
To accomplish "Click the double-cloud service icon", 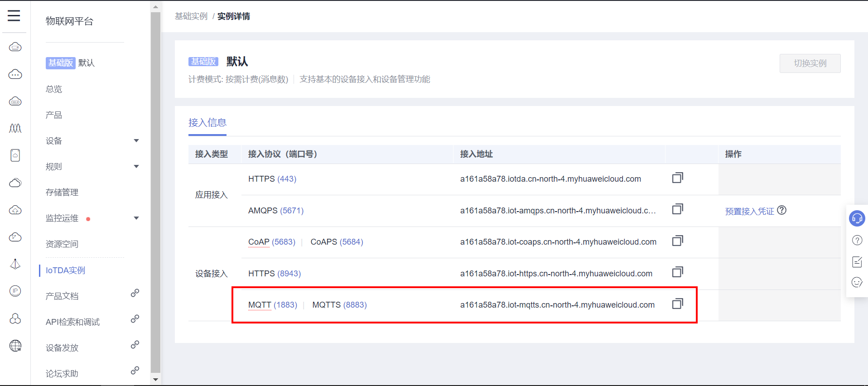I will (x=15, y=183).
